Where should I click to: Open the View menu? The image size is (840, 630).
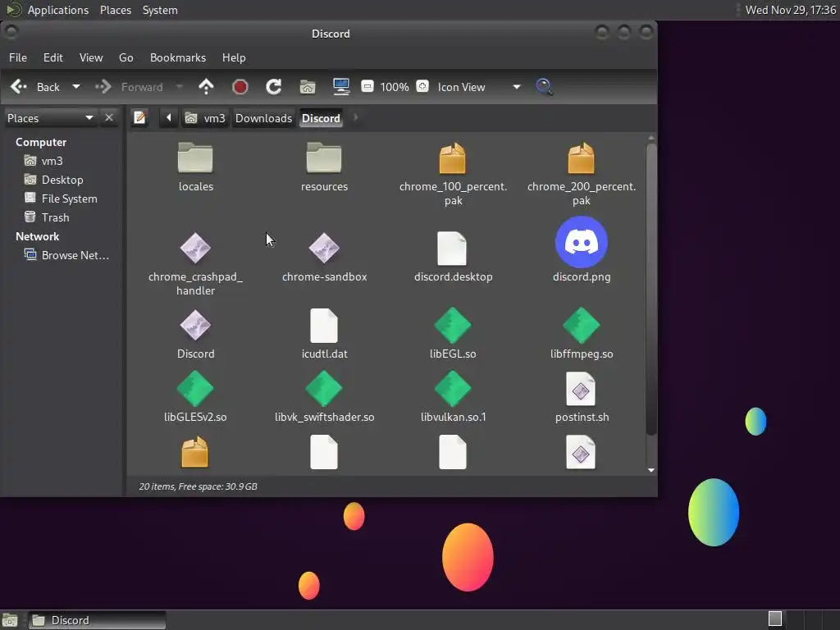(x=91, y=57)
